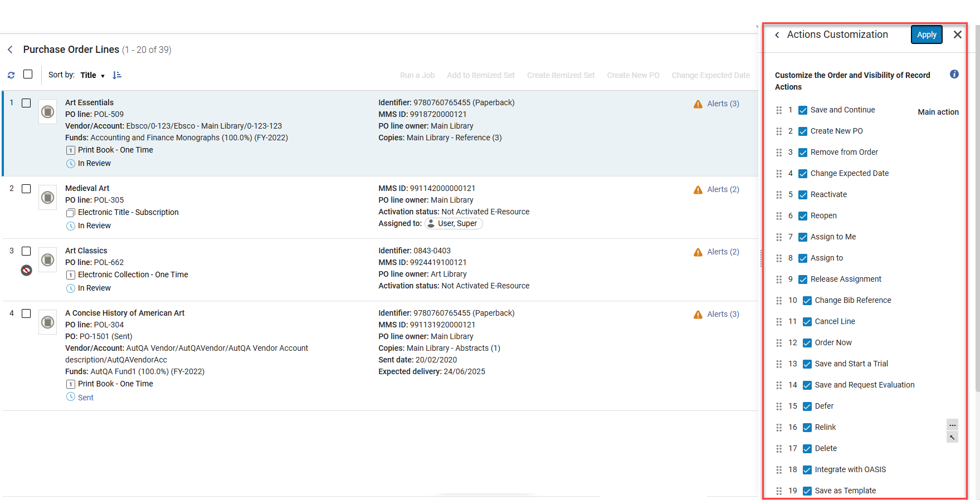
Task: Open Alerts (2) for Art Classics
Action: pos(723,252)
